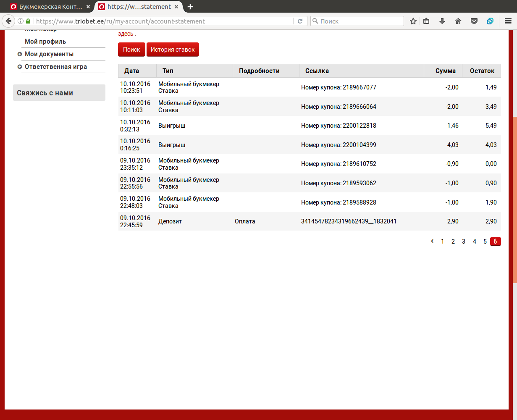The width and height of the screenshot is (517, 420).
Task: Go to statement page 1
Action: click(442, 241)
